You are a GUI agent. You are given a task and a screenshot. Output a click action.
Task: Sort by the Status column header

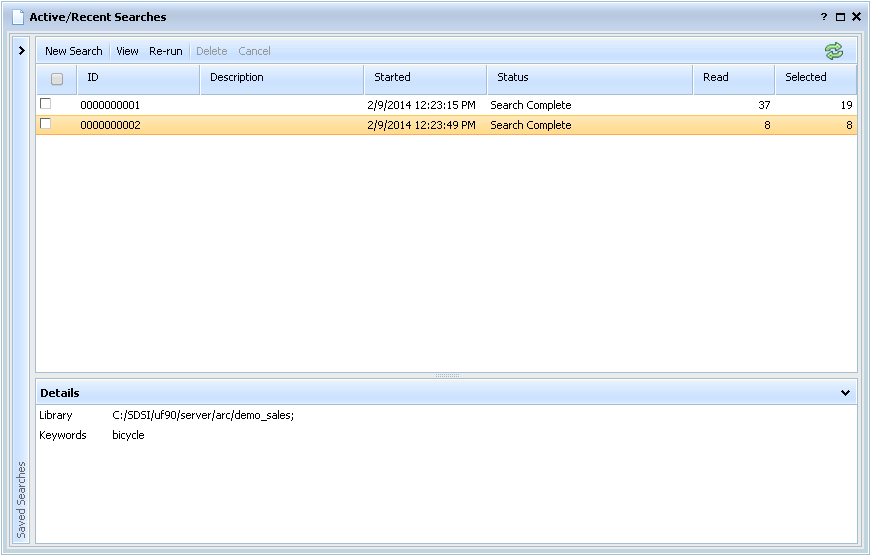tap(512, 78)
